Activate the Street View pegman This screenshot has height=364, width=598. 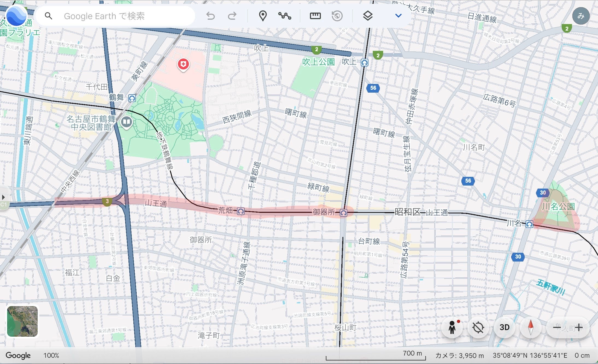pyautogui.click(x=452, y=327)
